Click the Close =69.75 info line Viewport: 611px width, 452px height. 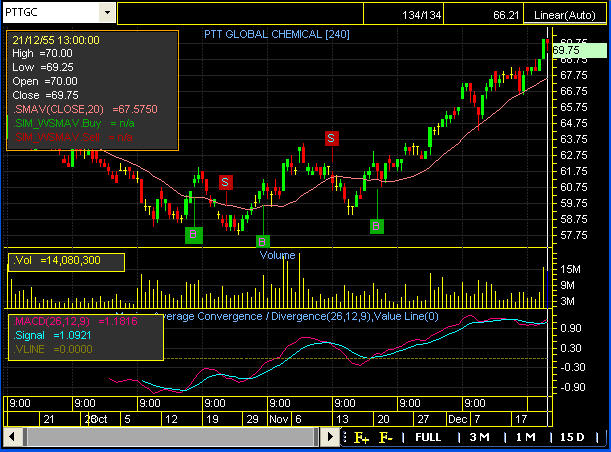pos(45,95)
